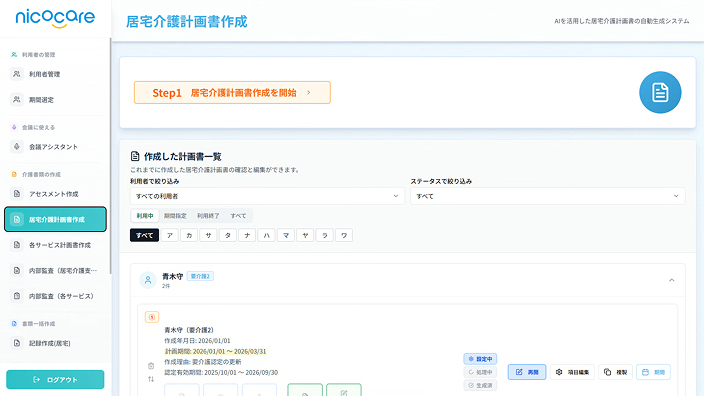Select the 利用終了 filter tab
The image size is (704, 396).
(208, 216)
